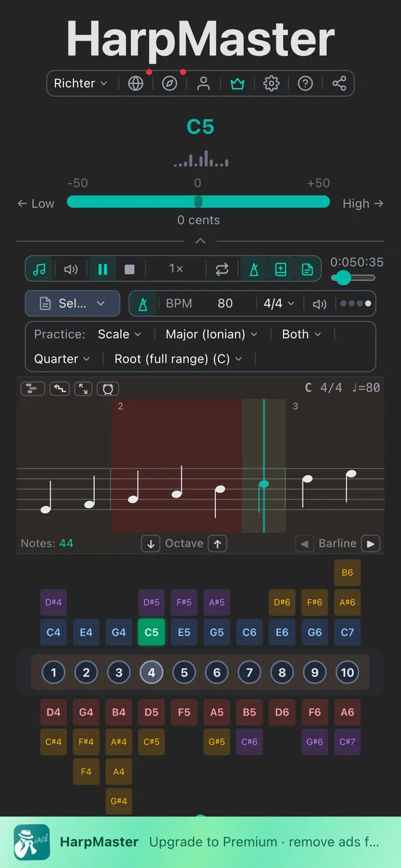Select the G4 blow note tile
The height and width of the screenshot is (868, 401).
[119, 632]
